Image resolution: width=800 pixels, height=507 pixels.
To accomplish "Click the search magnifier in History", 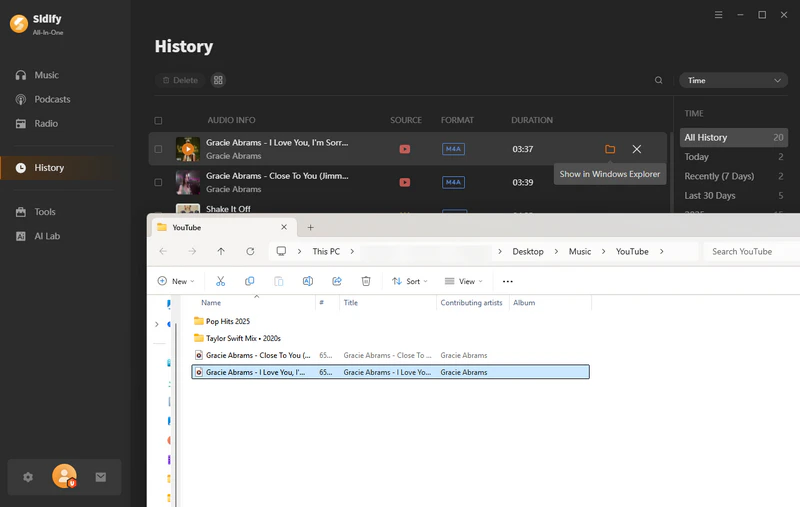I will [658, 80].
